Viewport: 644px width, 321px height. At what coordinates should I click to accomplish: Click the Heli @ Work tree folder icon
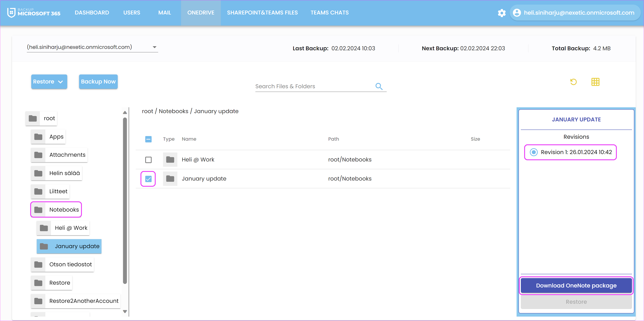[x=44, y=228]
